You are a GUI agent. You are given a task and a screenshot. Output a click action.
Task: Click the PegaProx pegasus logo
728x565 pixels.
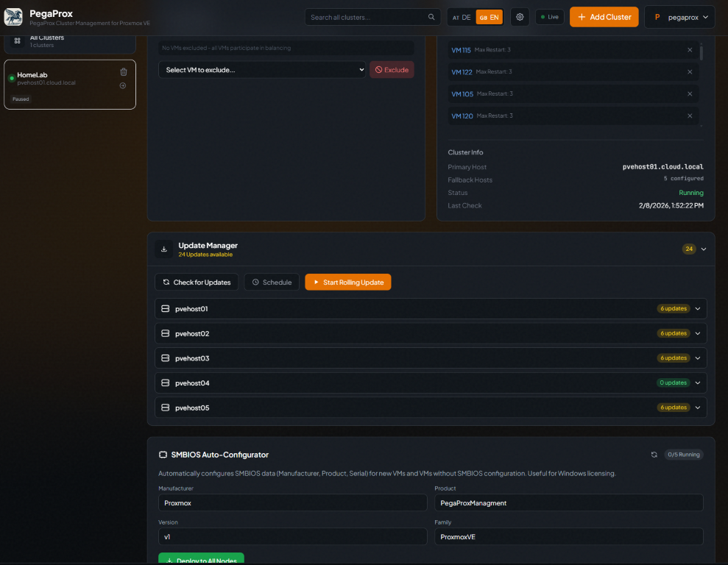[x=13, y=17]
